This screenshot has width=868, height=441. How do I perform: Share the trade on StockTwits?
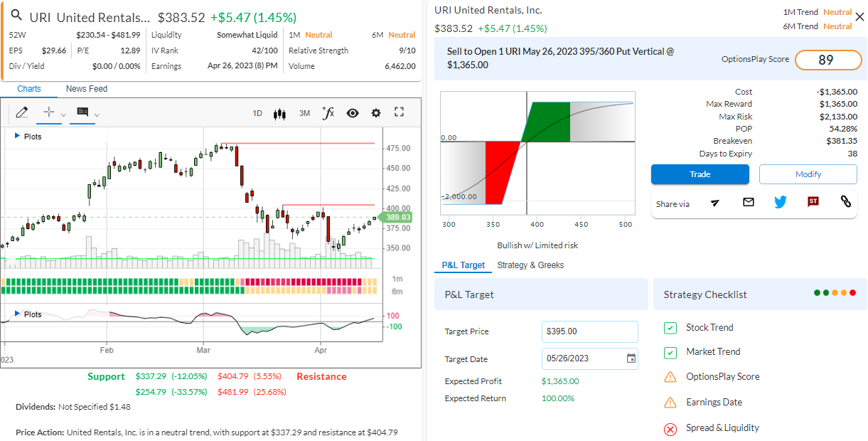[x=813, y=202]
